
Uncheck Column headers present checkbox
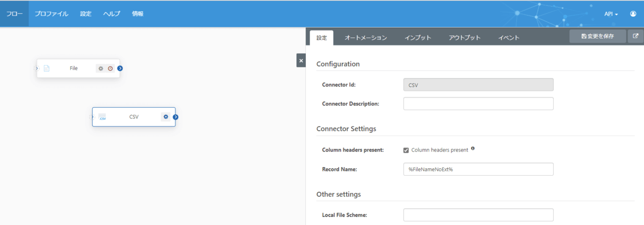(x=406, y=150)
